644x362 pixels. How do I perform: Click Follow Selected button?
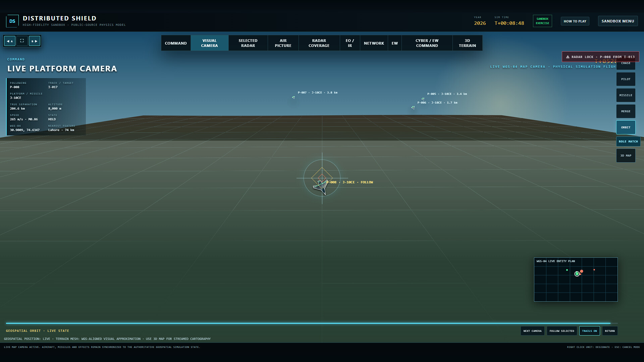point(562,331)
